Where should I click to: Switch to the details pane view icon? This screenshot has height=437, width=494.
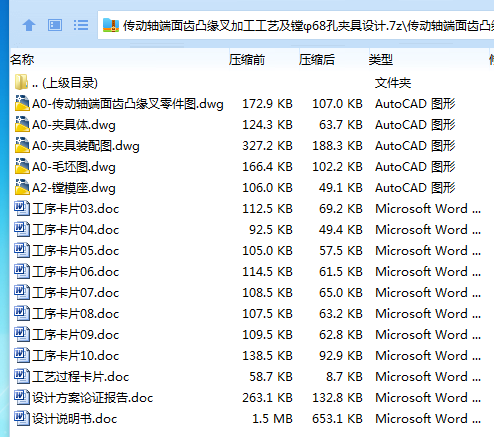55,25
